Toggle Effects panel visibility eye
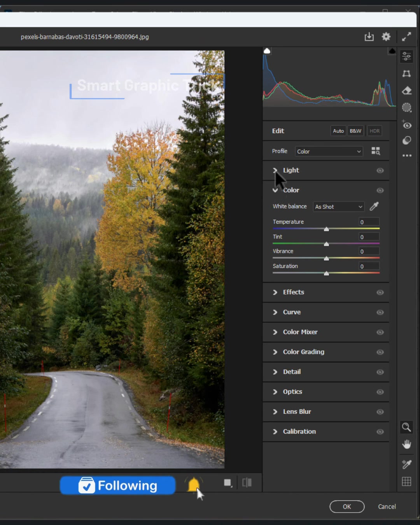The width and height of the screenshot is (420, 525). [x=380, y=292]
